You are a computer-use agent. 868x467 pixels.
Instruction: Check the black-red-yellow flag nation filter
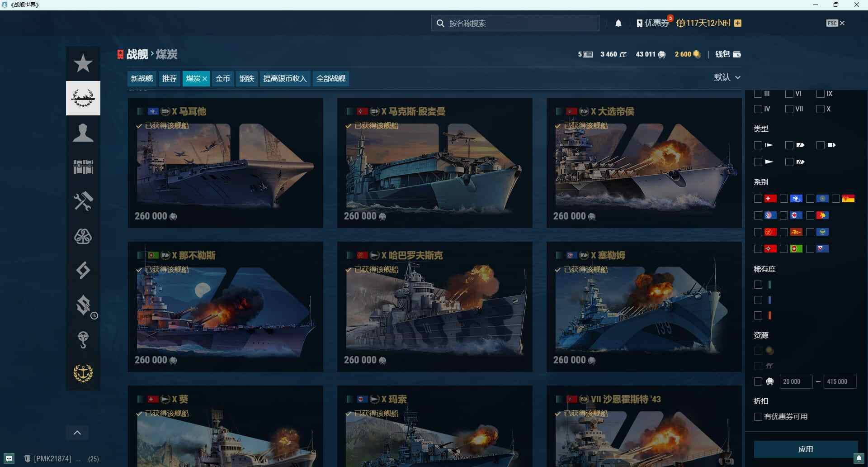(x=836, y=199)
